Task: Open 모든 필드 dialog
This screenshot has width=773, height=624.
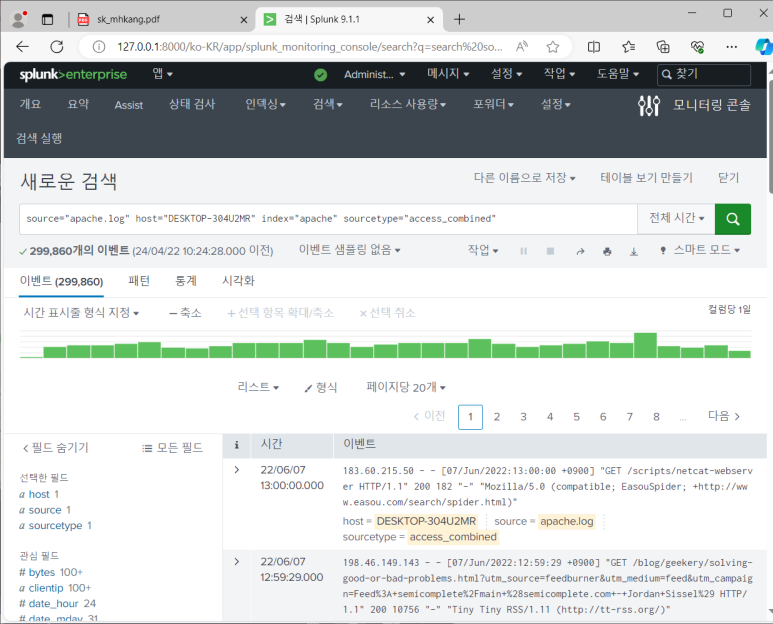Action: point(173,448)
